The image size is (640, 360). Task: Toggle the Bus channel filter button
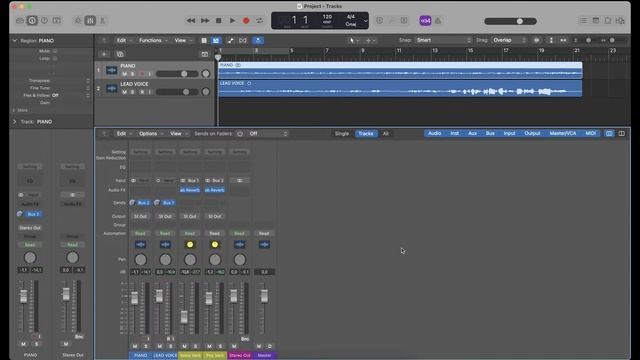[490, 133]
